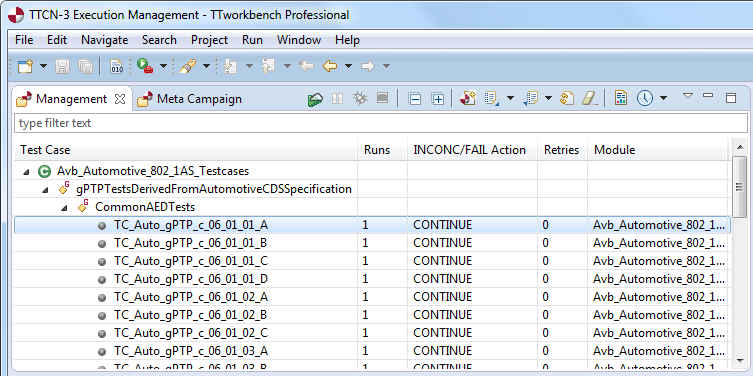Switch to the Meta Campaign tab
The image size is (753, 376).
coord(189,99)
